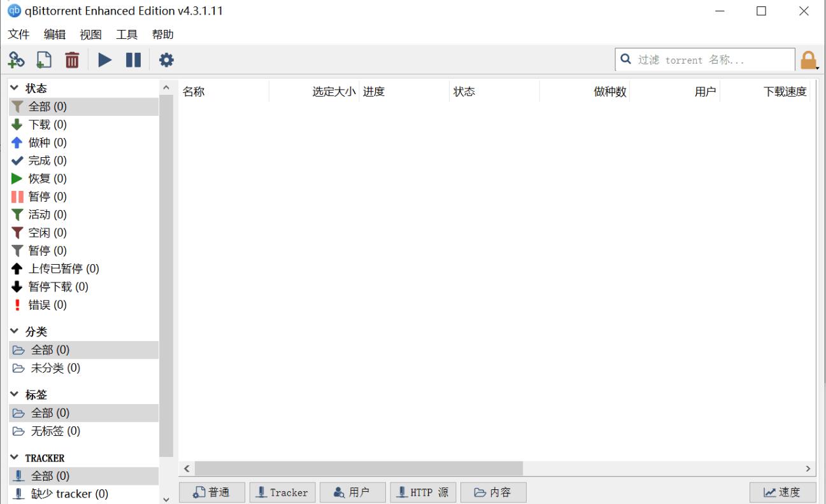Click the resume play toolbar icon

(x=104, y=60)
